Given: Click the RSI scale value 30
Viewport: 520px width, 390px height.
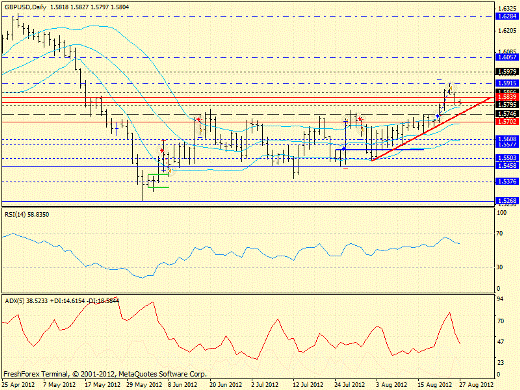Looking at the screenshot, I should (500, 267).
